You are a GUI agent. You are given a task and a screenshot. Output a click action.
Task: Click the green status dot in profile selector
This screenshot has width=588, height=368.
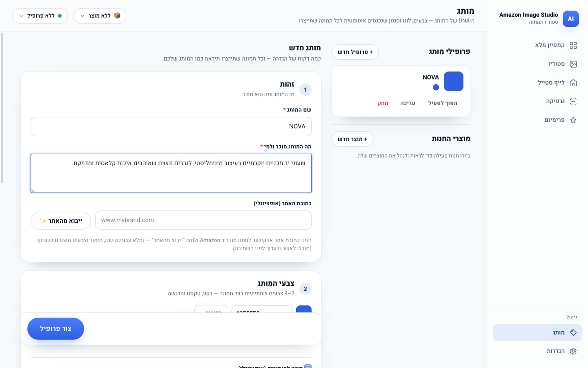click(x=60, y=16)
